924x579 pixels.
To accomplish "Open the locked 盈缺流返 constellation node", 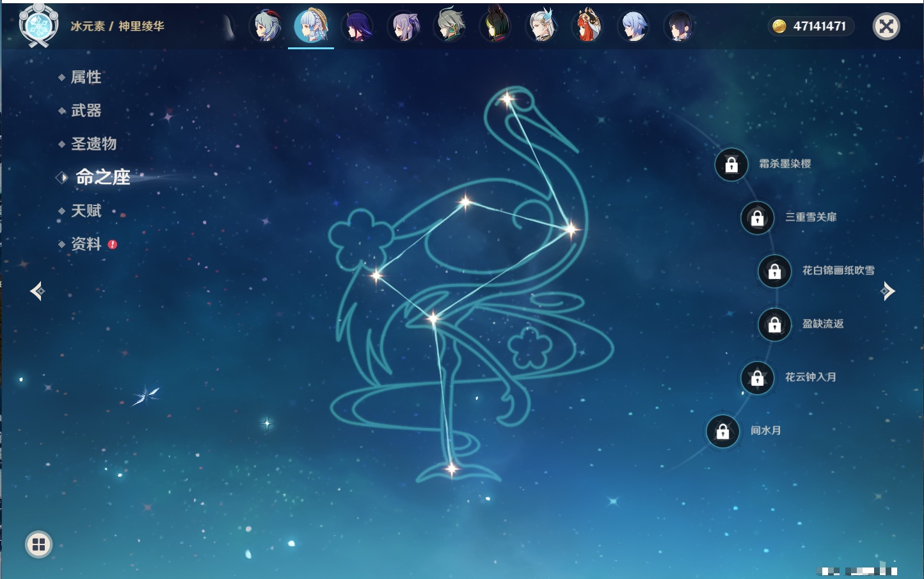I will [x=775, y=324].
